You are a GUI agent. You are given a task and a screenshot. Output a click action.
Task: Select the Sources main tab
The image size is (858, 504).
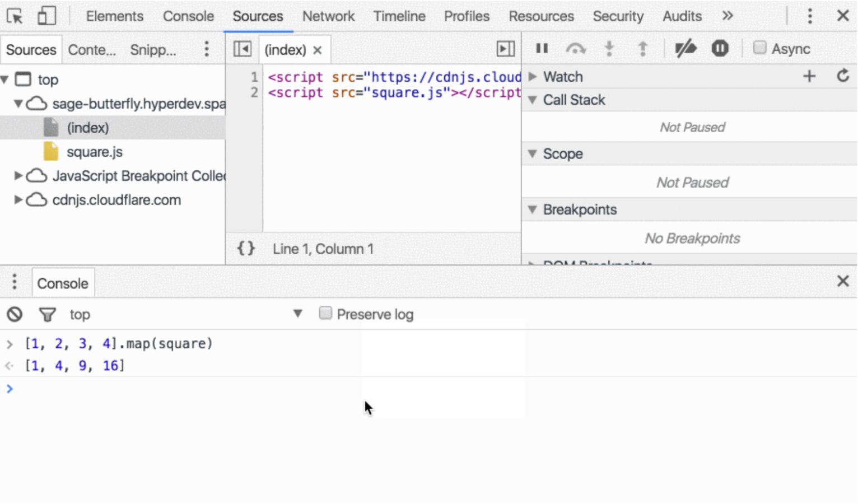click(x=258, y=16)
